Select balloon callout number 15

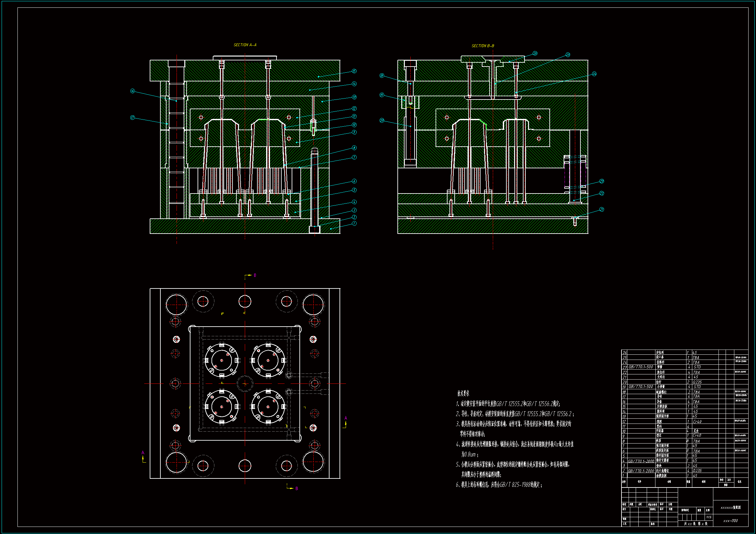click(354, 71)
